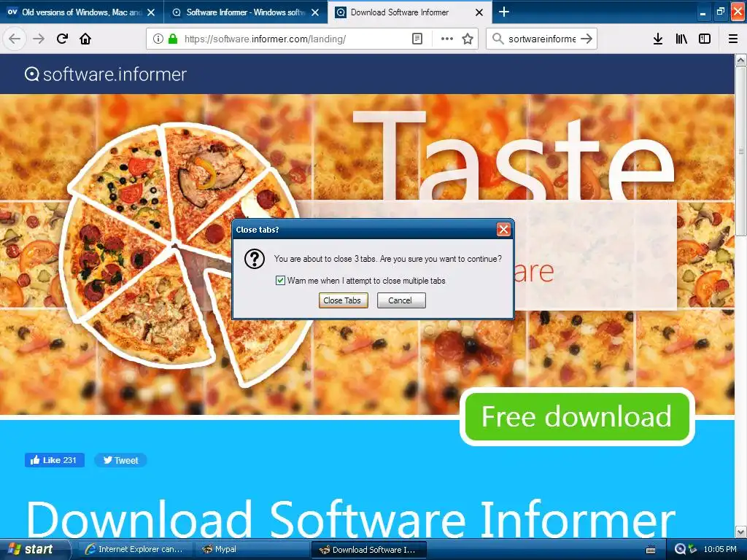Open the Library toolbar button
The image size is (747, 560).
[681, 39]
